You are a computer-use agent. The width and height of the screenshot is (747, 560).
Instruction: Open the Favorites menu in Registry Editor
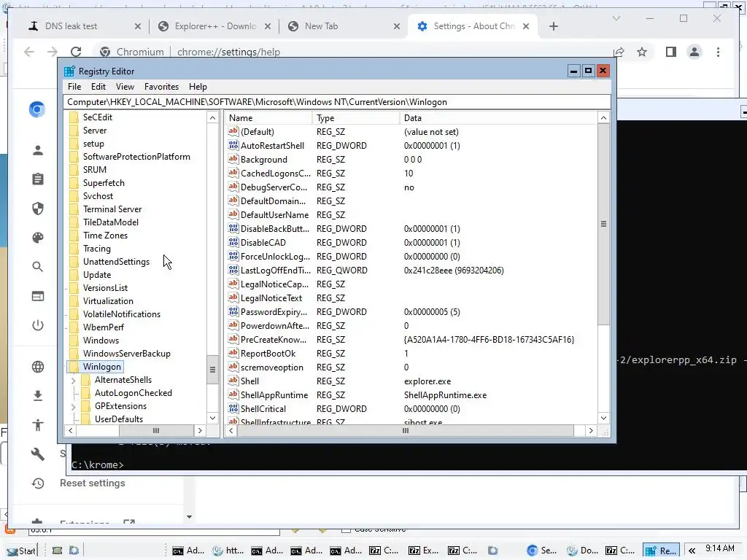click(x=161, y=87)
